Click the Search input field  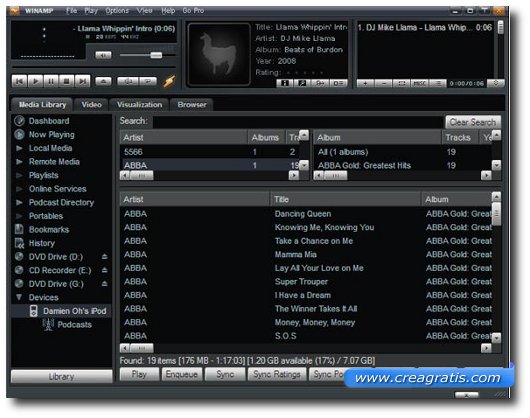click(x=297, y=122)
